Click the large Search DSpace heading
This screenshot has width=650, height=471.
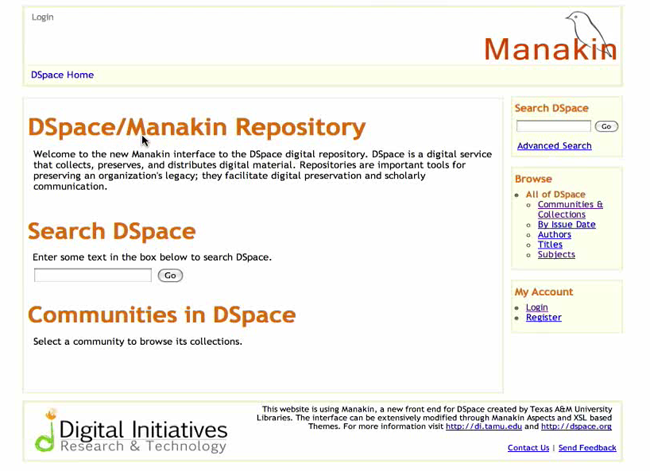coord(112,231)
